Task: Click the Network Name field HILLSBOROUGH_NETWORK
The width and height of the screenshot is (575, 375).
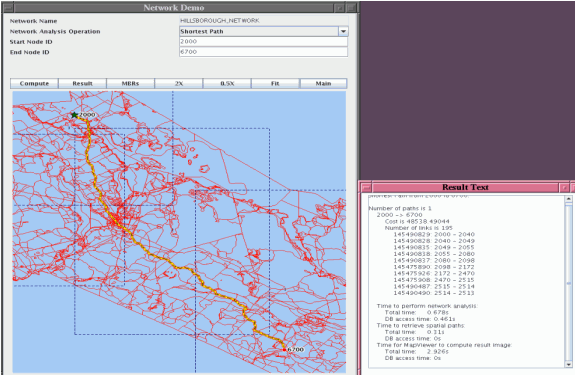Action: tap(264, 21)
